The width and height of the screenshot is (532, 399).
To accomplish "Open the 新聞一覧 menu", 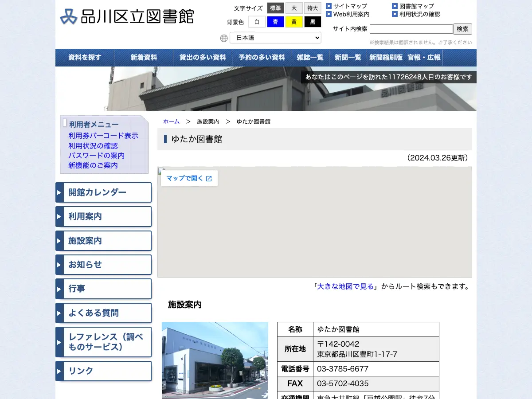I will pos(348,58).
